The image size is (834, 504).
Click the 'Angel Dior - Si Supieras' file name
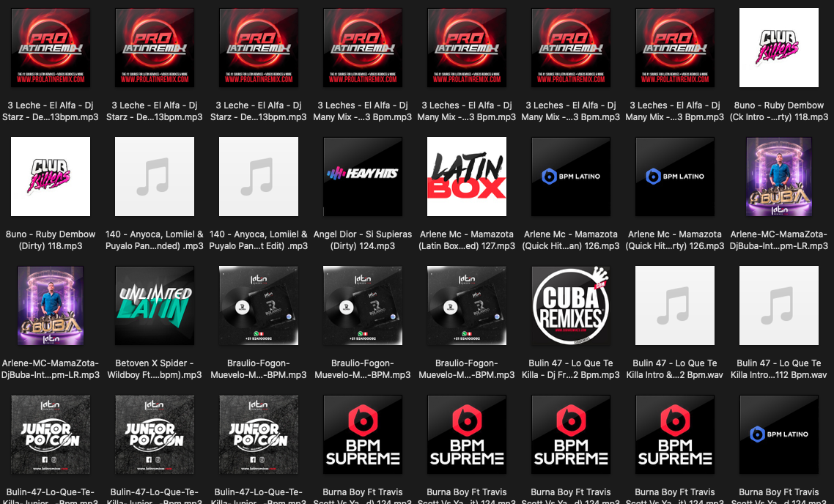[363, 240]
